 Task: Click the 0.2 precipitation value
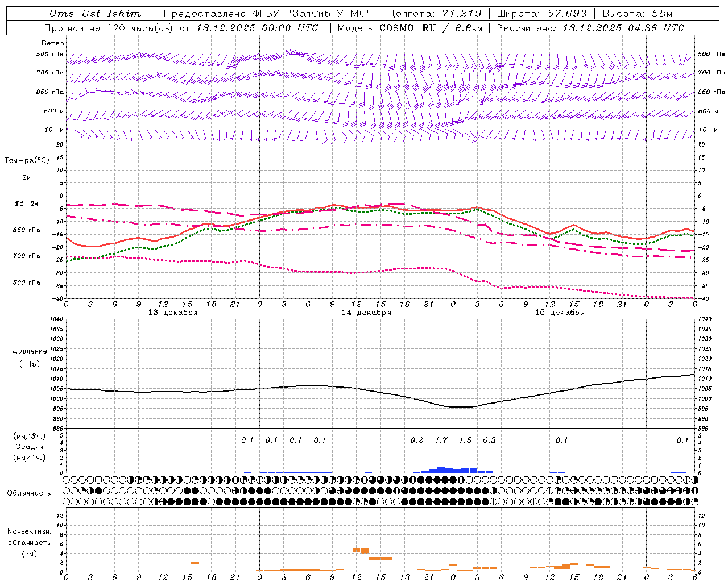(417, 440)
